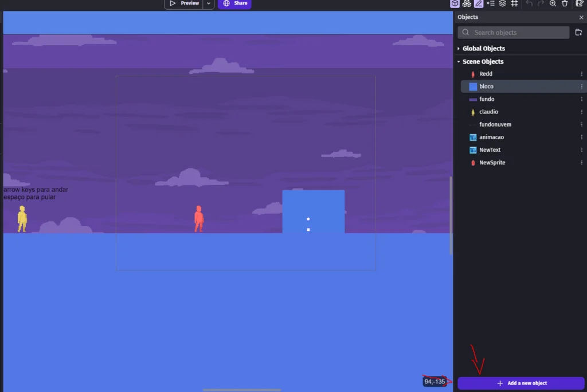Screen dimensions: 587x392
Task: Create a new objects folder
Action: (x=578, y=32)
